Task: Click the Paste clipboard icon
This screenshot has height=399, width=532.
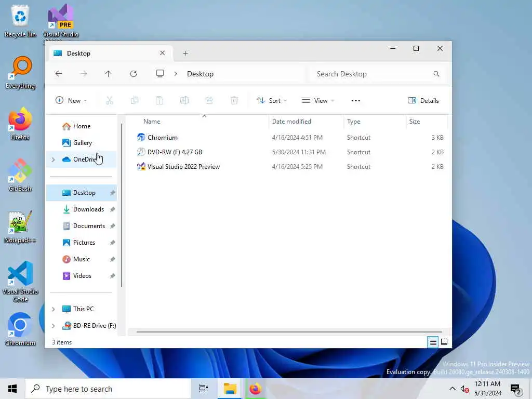Action: 159,100
